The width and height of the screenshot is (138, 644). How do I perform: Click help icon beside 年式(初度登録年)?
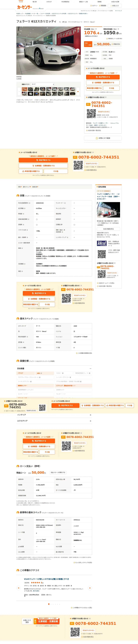30,203
